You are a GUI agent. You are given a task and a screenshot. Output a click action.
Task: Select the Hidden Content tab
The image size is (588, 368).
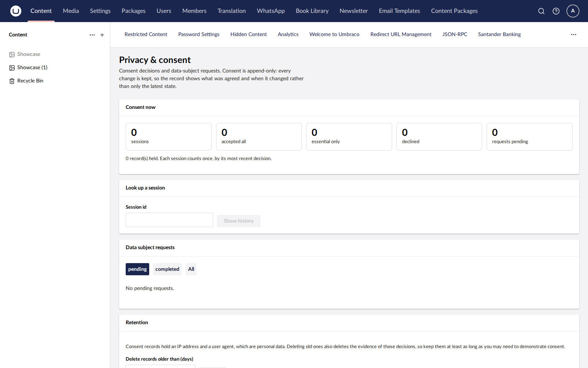pyautogui.click(x=248, y=35)
